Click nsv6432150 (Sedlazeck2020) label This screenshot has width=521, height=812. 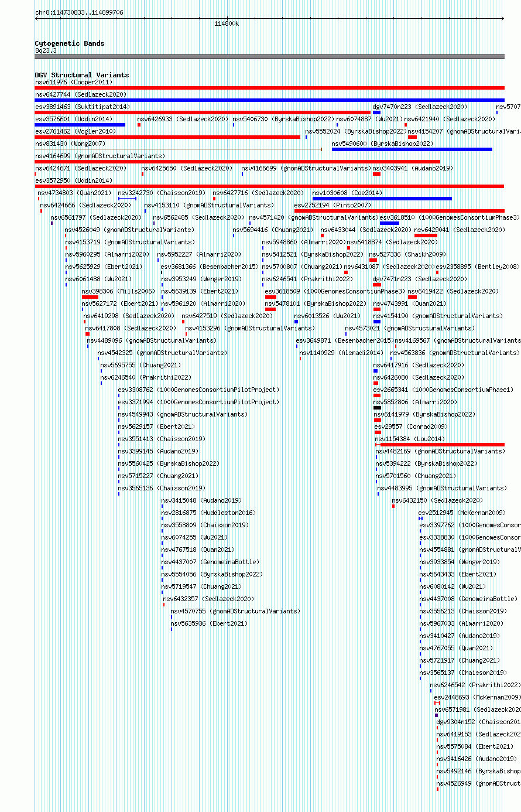click(438, 500)
